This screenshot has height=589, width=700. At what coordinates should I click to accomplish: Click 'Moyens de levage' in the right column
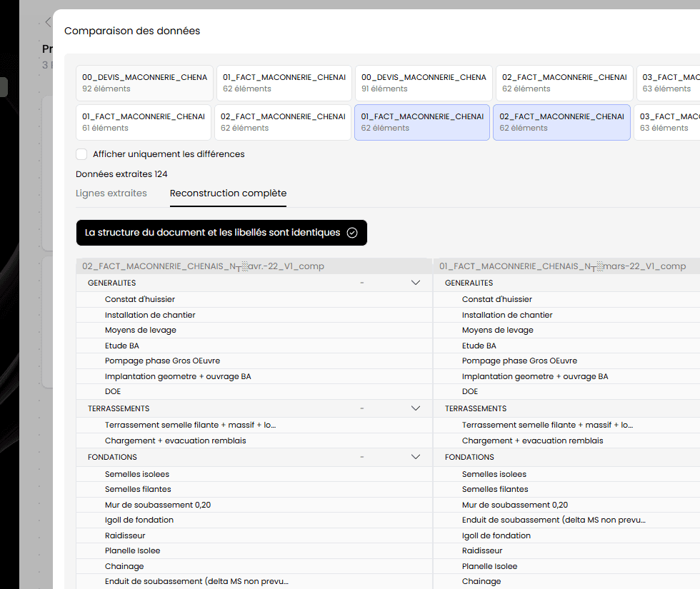tap(498, 330)
